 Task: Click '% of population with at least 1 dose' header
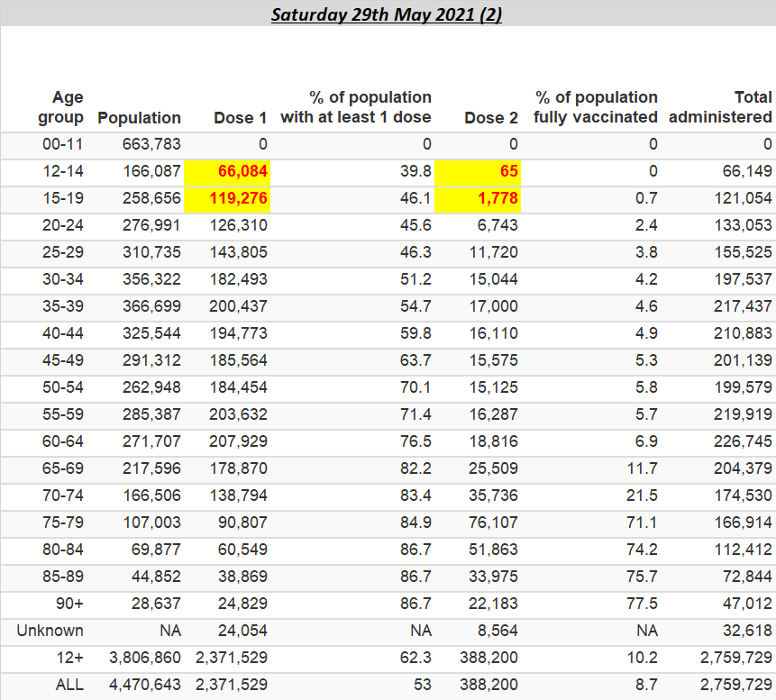(x=356, y=107)
